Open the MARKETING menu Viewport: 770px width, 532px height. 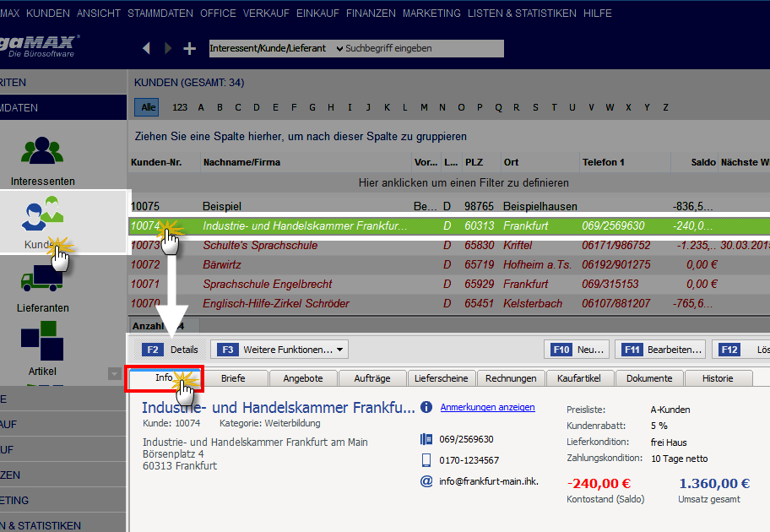[x=431, y=14]
